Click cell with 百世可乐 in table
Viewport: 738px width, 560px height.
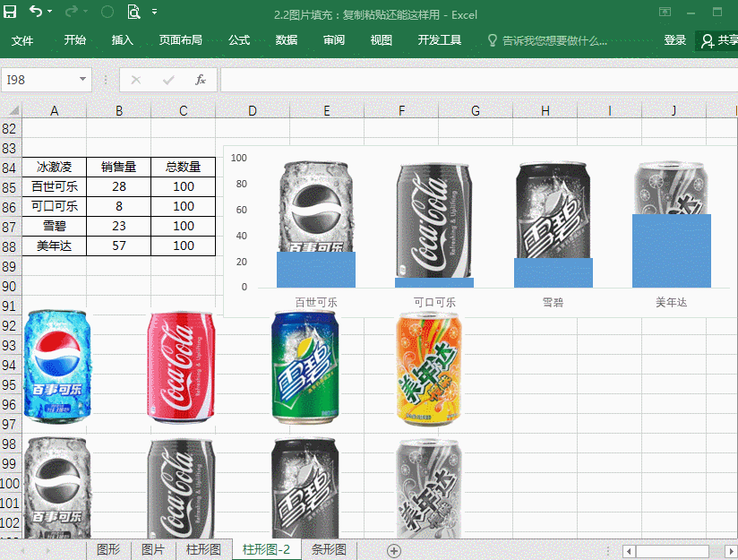(x=54, y=186)
